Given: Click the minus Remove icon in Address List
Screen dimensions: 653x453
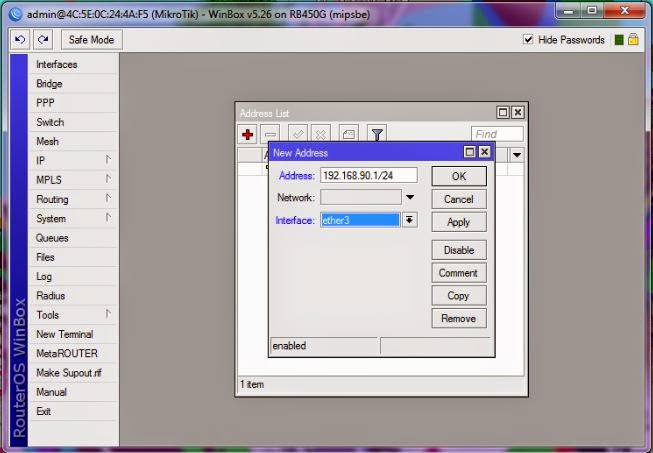Looking at the screenshot, I should [270, 134].
